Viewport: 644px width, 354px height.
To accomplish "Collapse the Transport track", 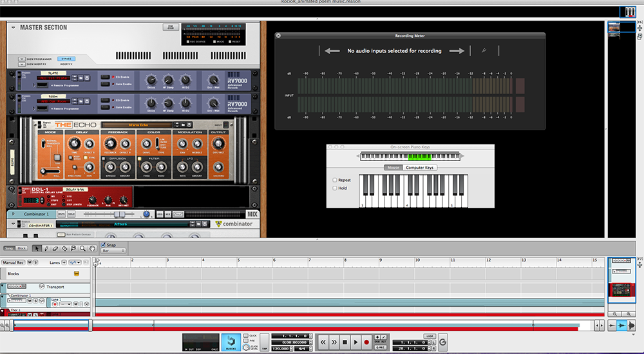I will tap(2, 286).
